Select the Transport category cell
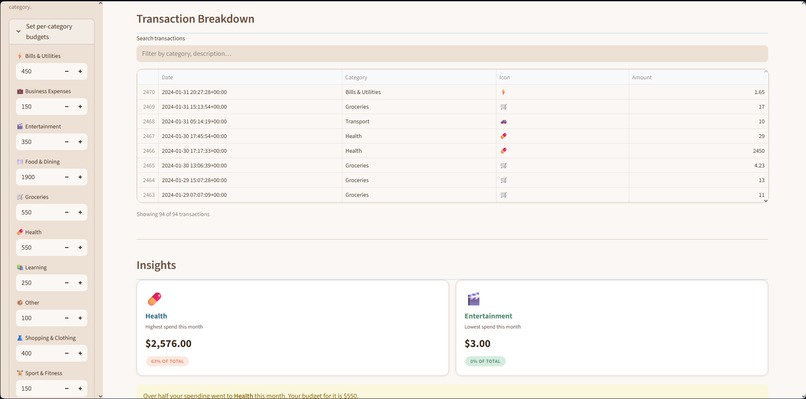Screen dimensions: 806x399 click(419, 122)
